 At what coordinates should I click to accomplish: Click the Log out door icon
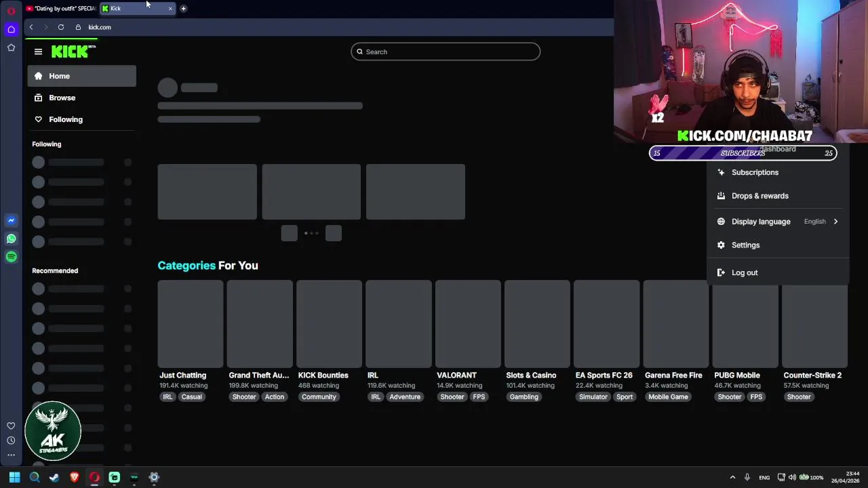pos(721,272)
